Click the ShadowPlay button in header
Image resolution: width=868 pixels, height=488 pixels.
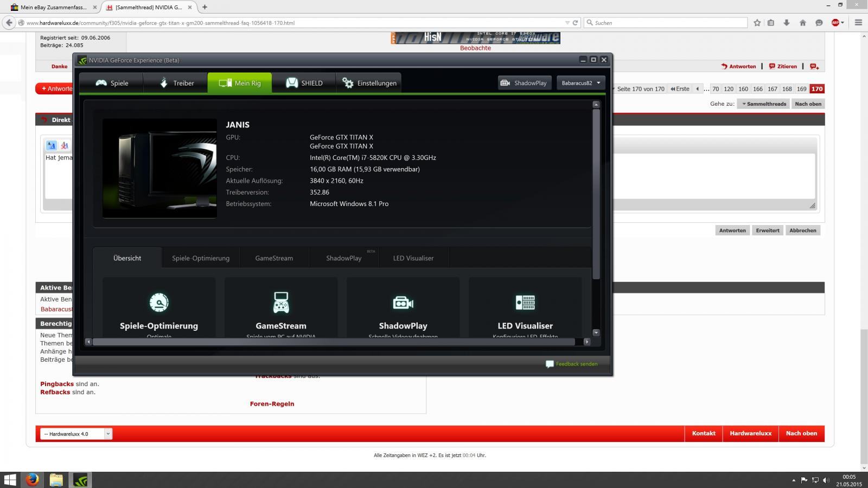(x=525, y=83)
